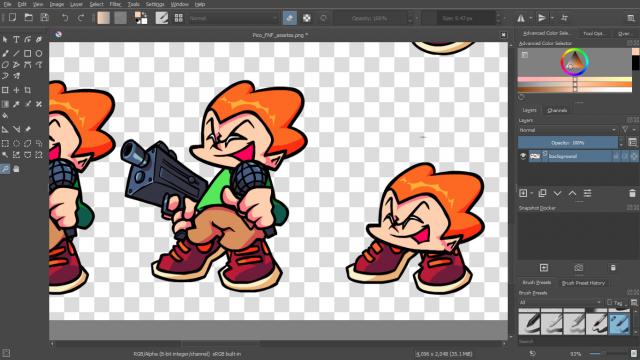Click the Open Document folder icon
The width and height of the screenshot is (640, 360).
(x=29, y=18)
